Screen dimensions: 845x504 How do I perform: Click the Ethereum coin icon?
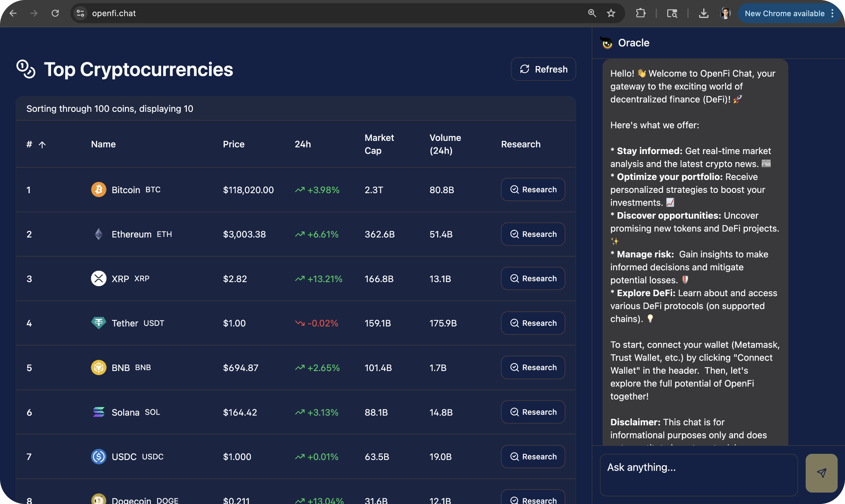(x=99, y=234)
